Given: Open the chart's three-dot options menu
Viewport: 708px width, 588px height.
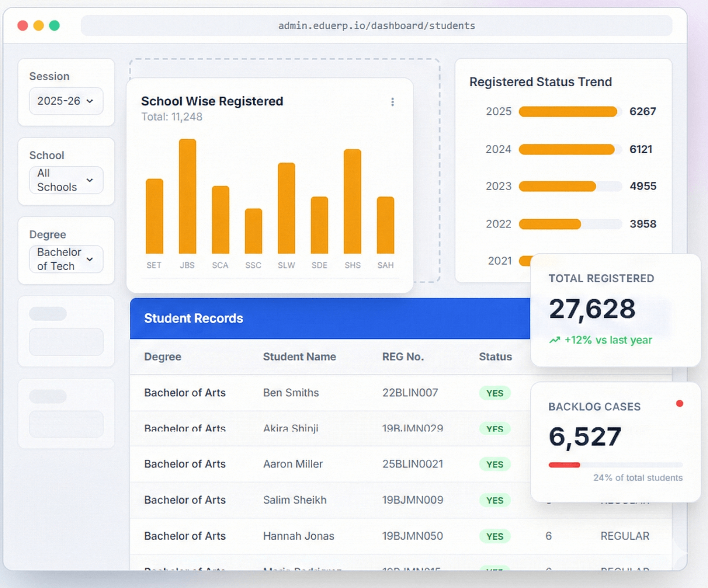Looking at the screenshot, I should 392,102.
